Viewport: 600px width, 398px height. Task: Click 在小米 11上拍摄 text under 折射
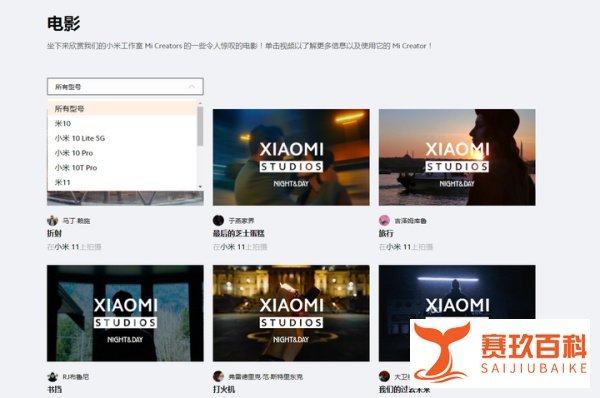pos(74,247)
